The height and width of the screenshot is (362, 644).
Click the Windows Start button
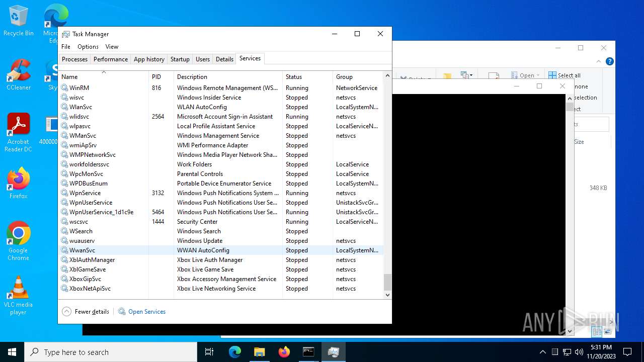pos(12,352)
